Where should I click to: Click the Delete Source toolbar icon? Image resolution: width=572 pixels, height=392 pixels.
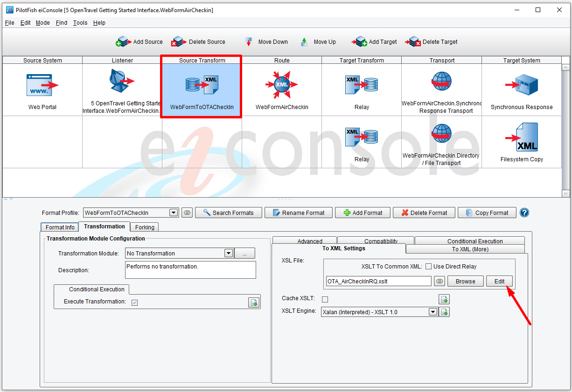pyautogui.click(x=179, y=42)
